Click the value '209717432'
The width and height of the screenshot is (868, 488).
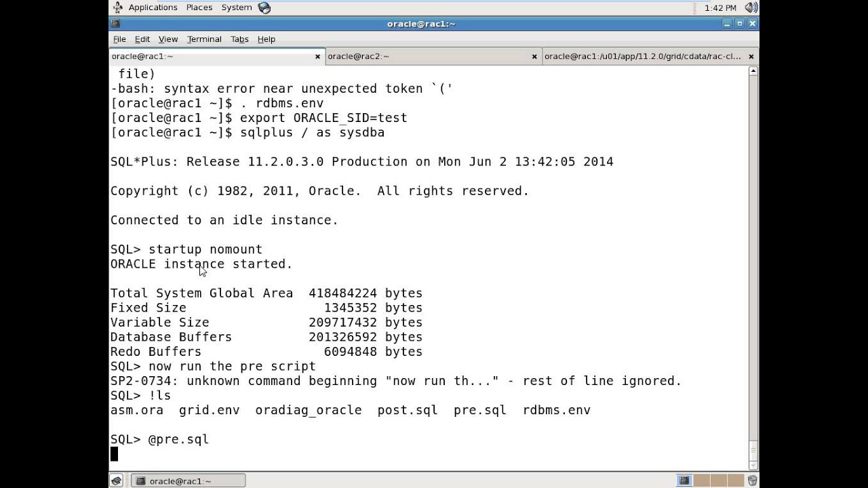342,323
